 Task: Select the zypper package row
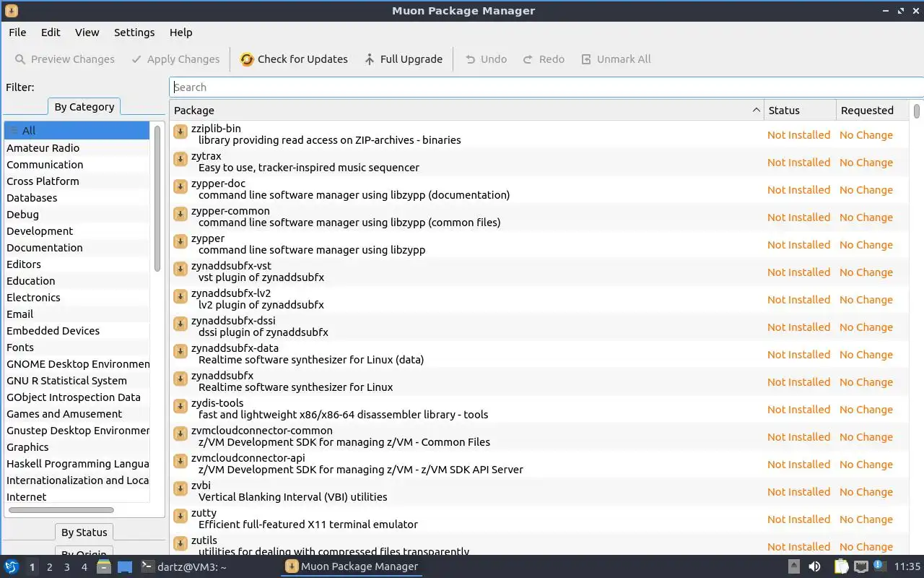pyautogui.click(x=540, y=244)
